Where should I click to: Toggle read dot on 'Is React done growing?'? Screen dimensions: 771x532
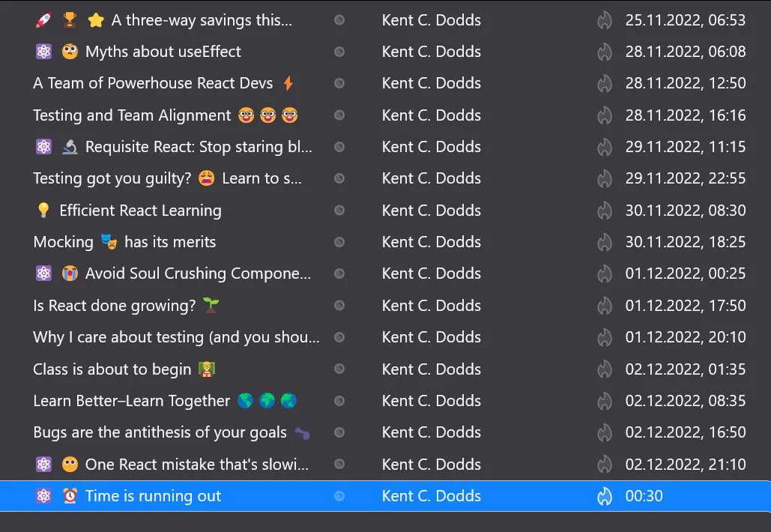click(339, 305)
